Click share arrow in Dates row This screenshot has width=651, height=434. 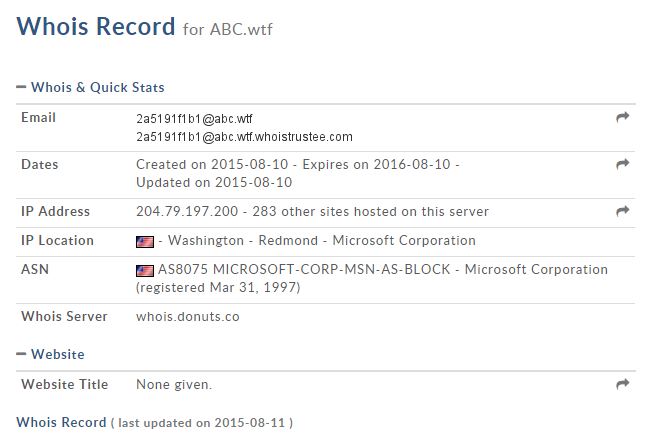[622, 164]
